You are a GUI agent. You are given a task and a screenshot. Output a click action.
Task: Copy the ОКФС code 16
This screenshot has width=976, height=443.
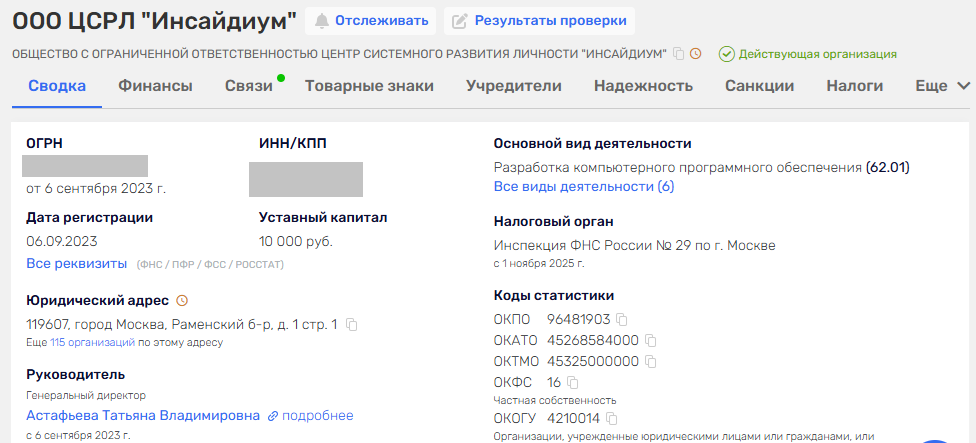pos(573,382)
